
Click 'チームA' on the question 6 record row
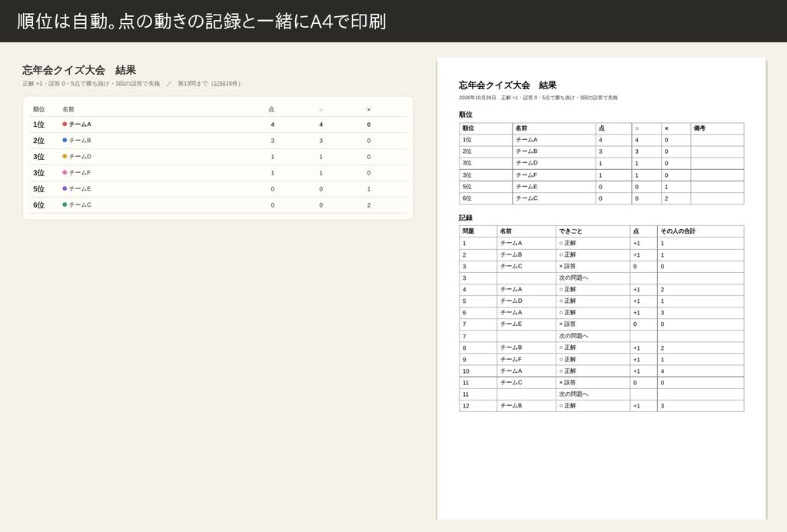[511, 312]
